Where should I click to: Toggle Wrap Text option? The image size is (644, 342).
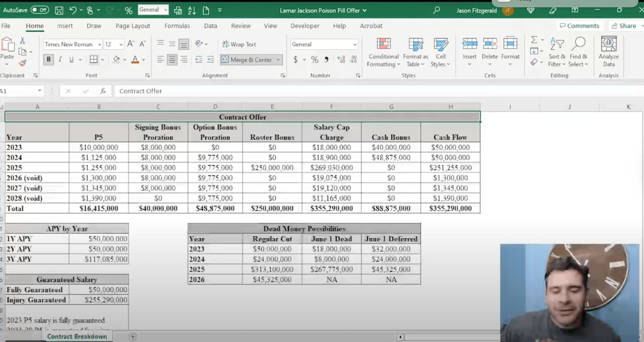(239, 44)
